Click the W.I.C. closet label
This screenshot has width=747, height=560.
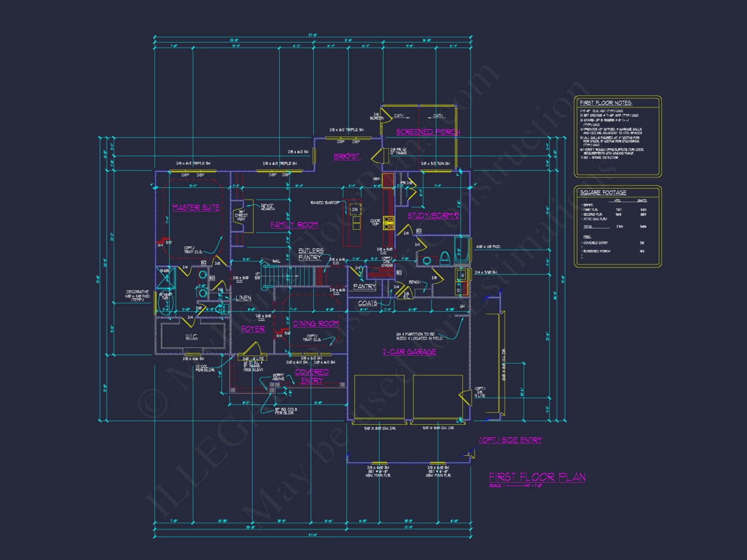click(191, 337)
